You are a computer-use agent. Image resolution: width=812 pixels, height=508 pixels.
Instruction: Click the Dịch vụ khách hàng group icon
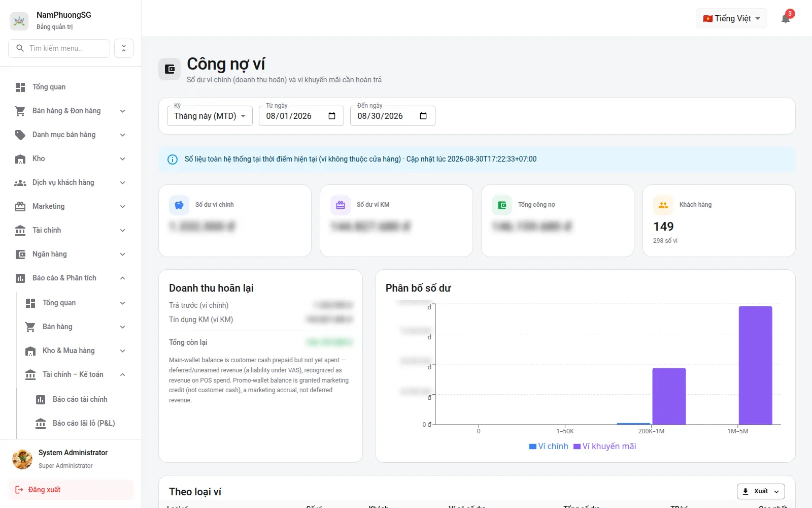tap(20, 183)
